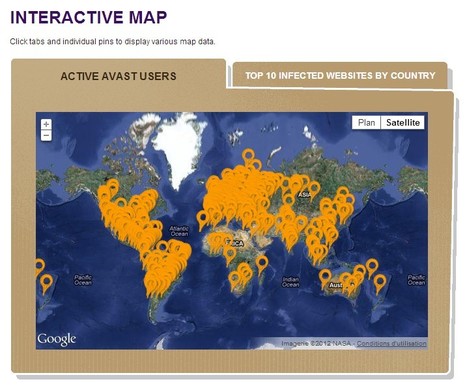Screen dimensions: 467x386
Task: Click the Indian Ocean map label
Action: pyautogui.click(x=290, y=282)
